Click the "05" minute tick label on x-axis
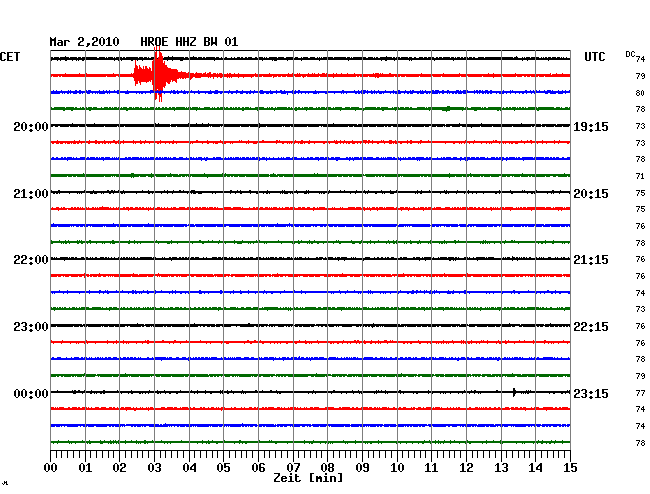 click(223, 467)
